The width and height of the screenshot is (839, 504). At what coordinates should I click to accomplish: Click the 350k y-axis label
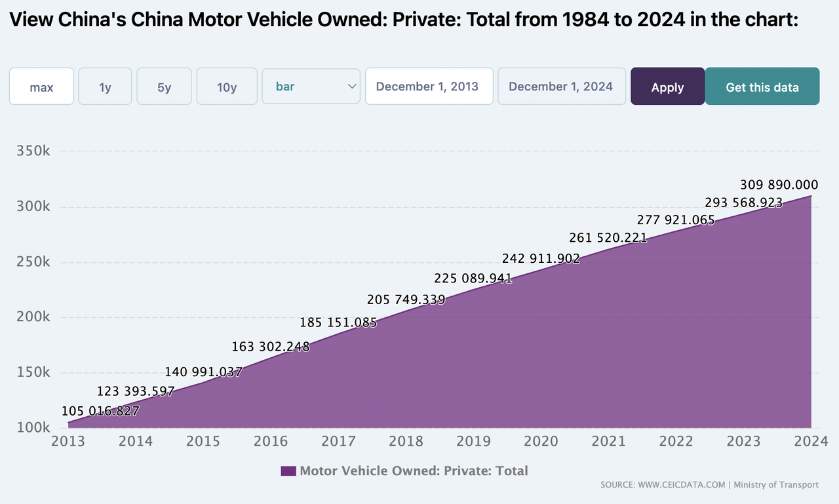tap(33, 151)
